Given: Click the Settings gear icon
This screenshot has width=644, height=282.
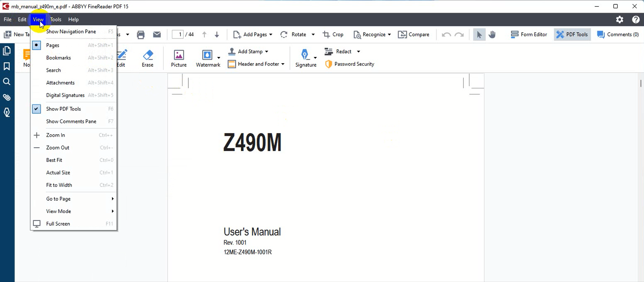Looking at the screenshot, I should click(x=619, y=20).
